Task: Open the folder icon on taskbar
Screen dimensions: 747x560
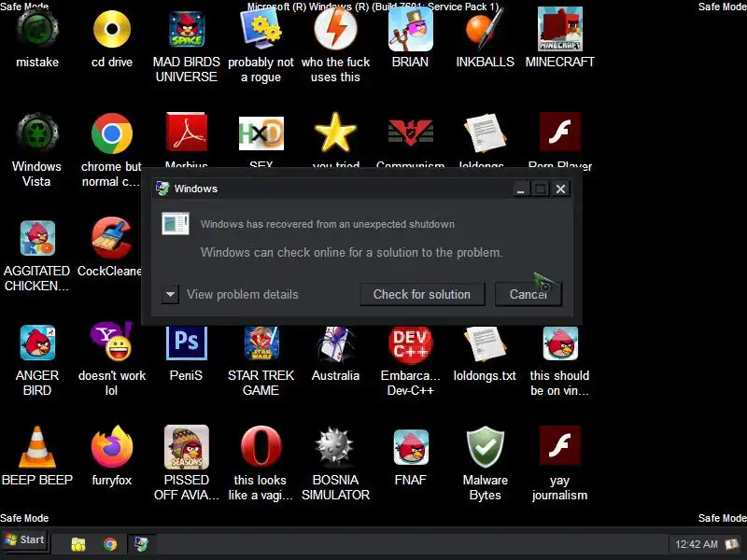Action: tap(78, 544)
